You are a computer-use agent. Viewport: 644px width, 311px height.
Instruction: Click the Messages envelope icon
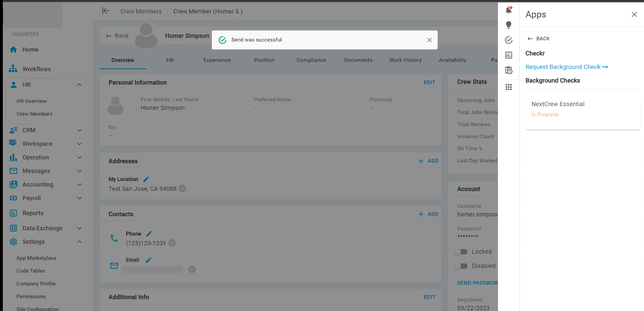(x=13, y=171)
